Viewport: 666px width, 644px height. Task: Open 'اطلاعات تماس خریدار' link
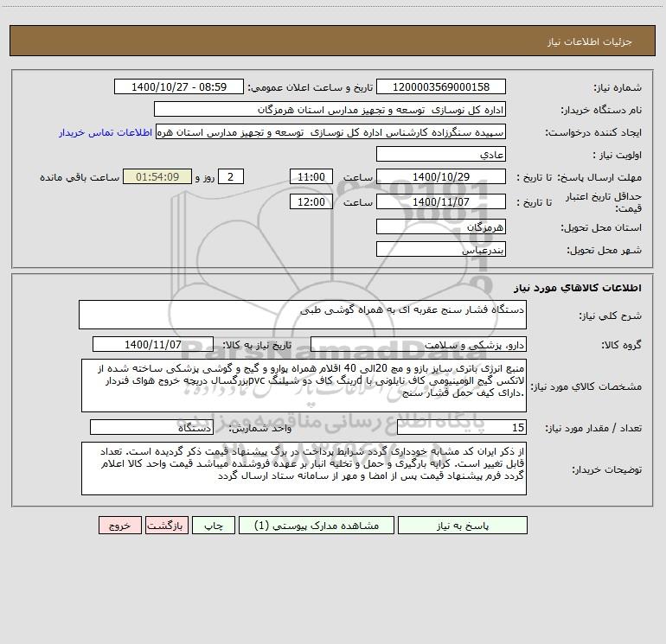(x=106, y=132)
